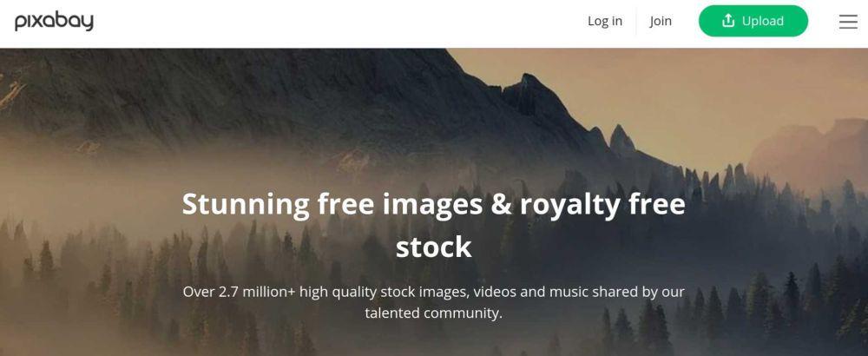The width and height of the screenshot is (868, 356).
Task: Click the blank white header area beside the logo
Action: (332, 23)
